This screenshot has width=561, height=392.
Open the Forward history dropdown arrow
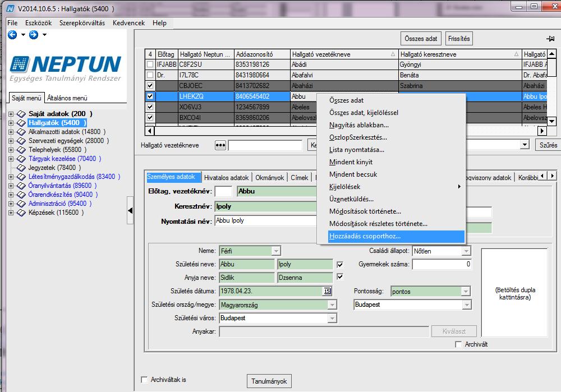[x=44, y=35]
